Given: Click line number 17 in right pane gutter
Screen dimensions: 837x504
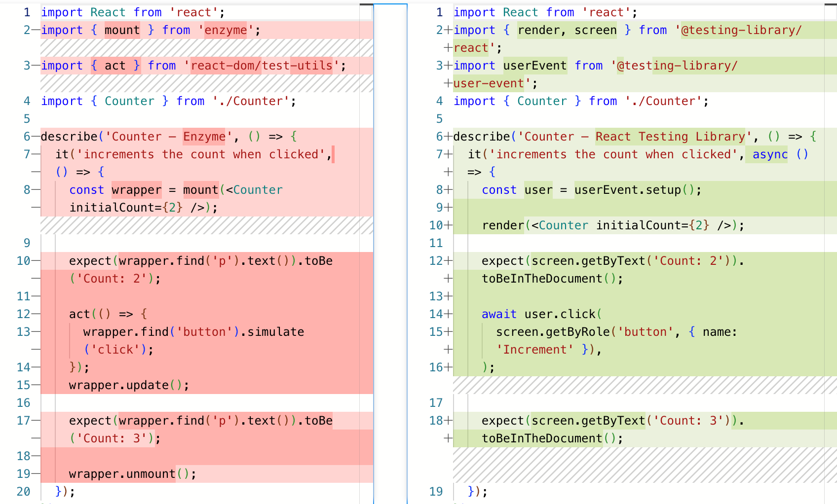Looking at the screenshot, I should click(436, 403).
